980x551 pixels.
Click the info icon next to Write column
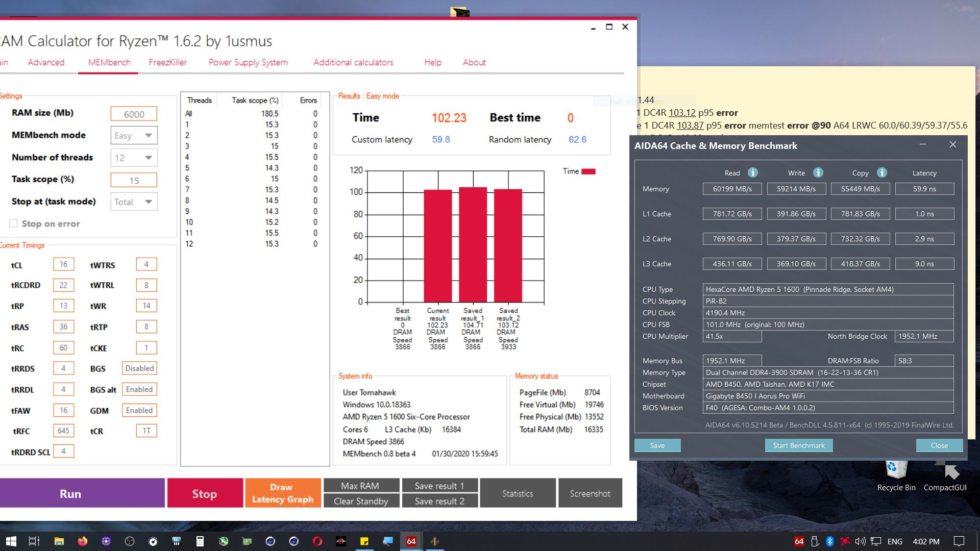tap(818, 172)
